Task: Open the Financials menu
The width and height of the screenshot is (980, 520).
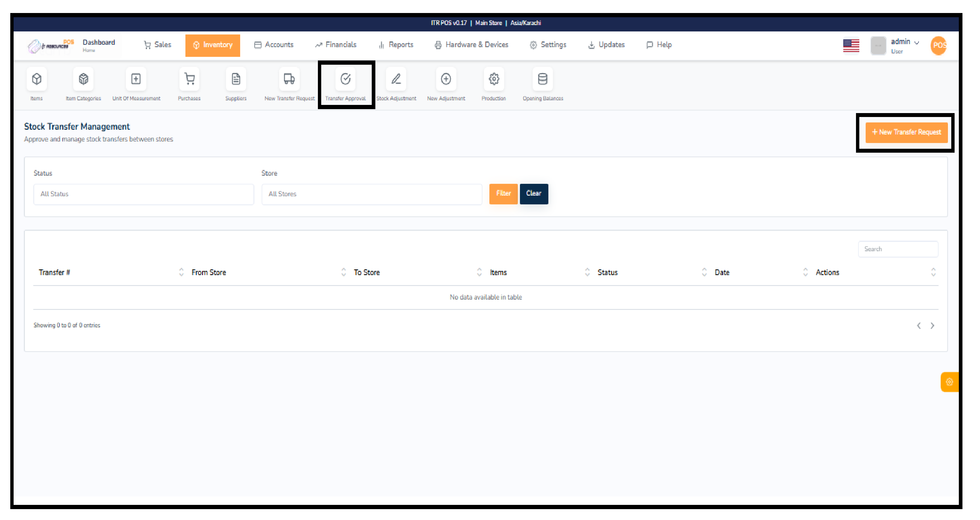Action: click(x=335, y=44)
